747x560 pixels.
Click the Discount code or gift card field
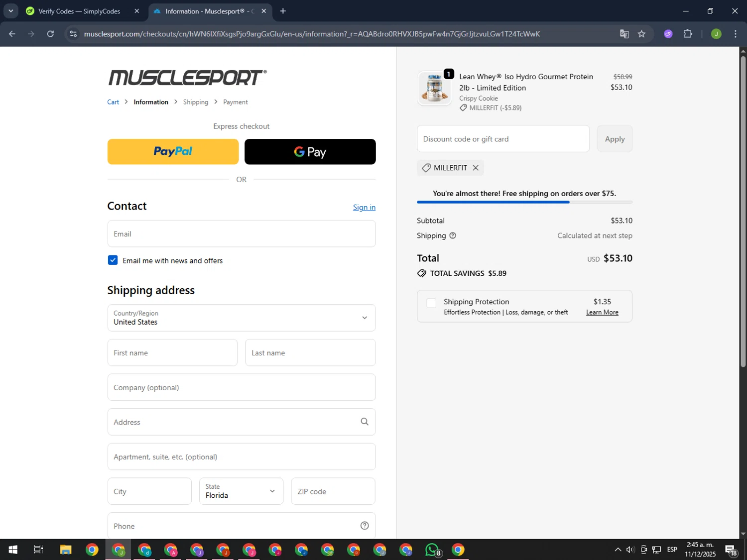pos(503,139)
